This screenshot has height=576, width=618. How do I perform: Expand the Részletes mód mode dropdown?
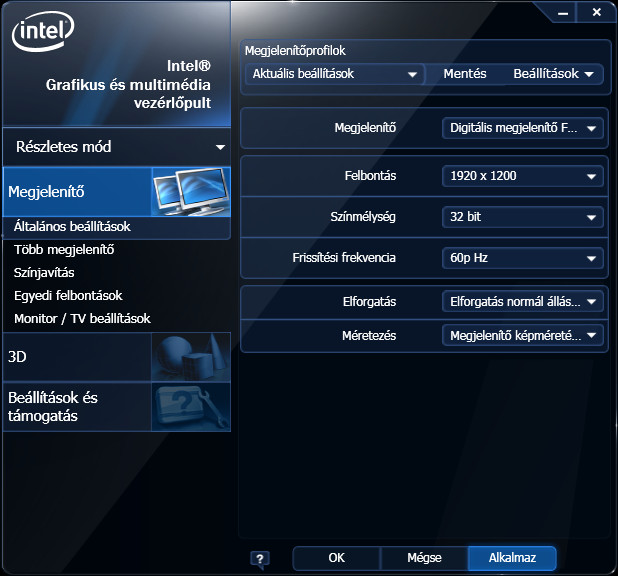click(x=117, y=147)
